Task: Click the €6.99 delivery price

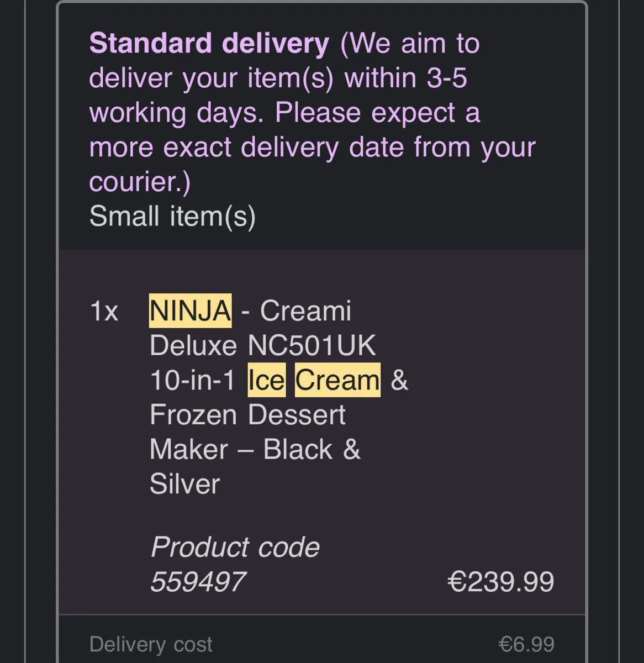Action: pyautogui.click(x=526, y=644)
